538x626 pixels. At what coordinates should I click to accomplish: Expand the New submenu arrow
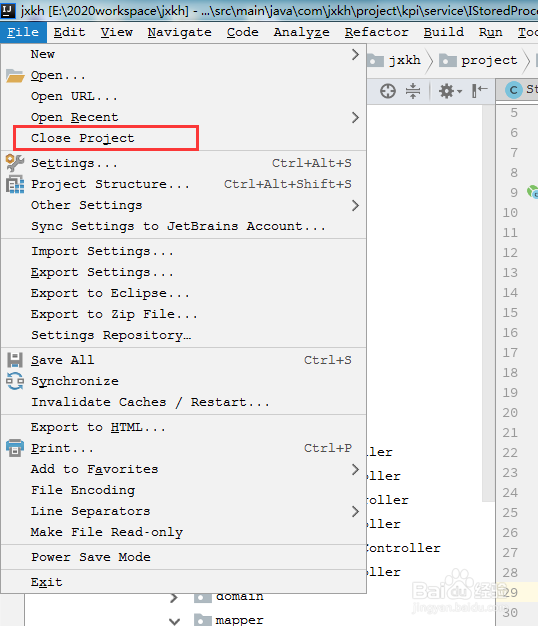(355, 54)
